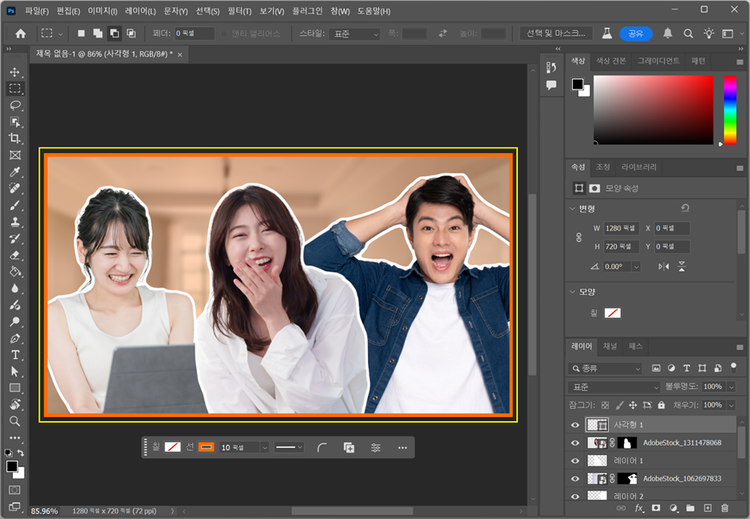Delete layer using trash icon
Image resolution: width=750 pixels, height=519 pixels.
(x=727, y=509)
